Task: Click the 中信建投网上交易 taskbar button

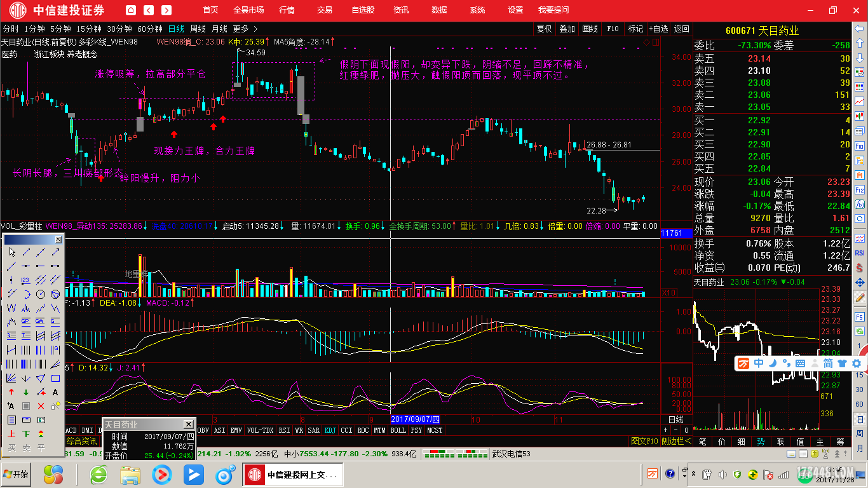Action: point(293,475)
